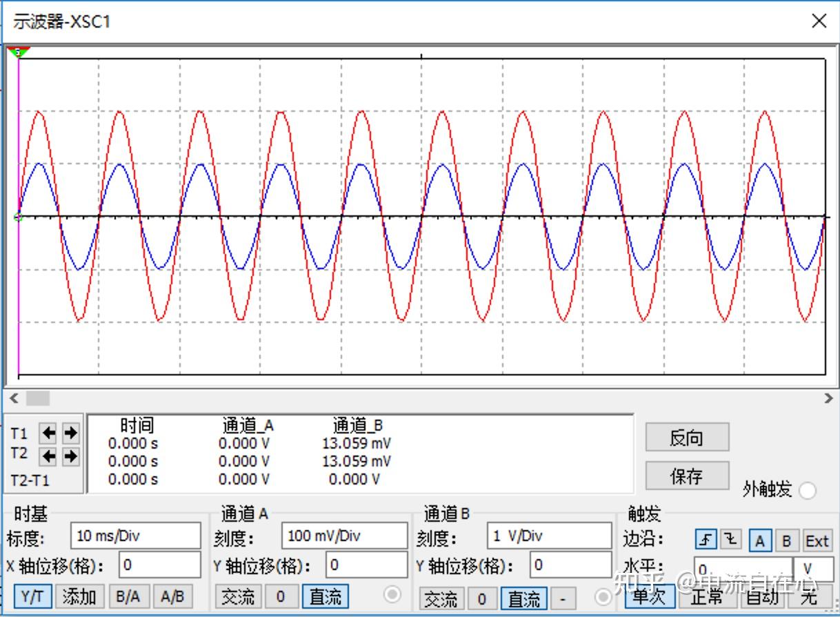Select Ext trigger source
The image size is (840, 617).
pos(817,540)
